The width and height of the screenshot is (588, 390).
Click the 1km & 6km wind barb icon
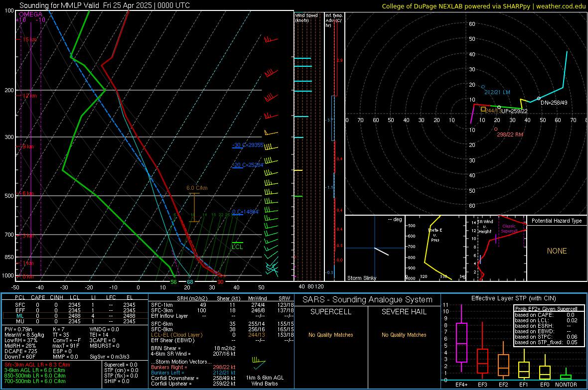259,363
